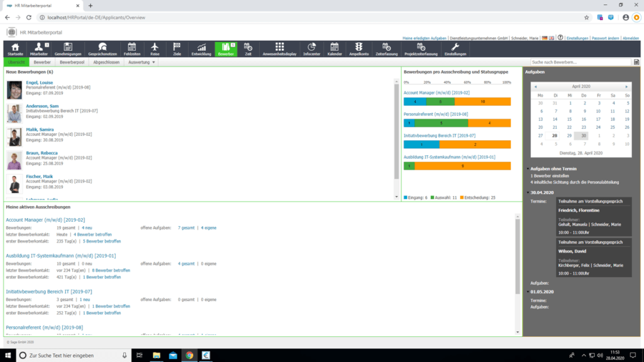Image resolution: width=644 pixels, height=362 pixels.
Task: Collapse the 'Aufgaben ohne Termin' section
Action: [528, 169]
